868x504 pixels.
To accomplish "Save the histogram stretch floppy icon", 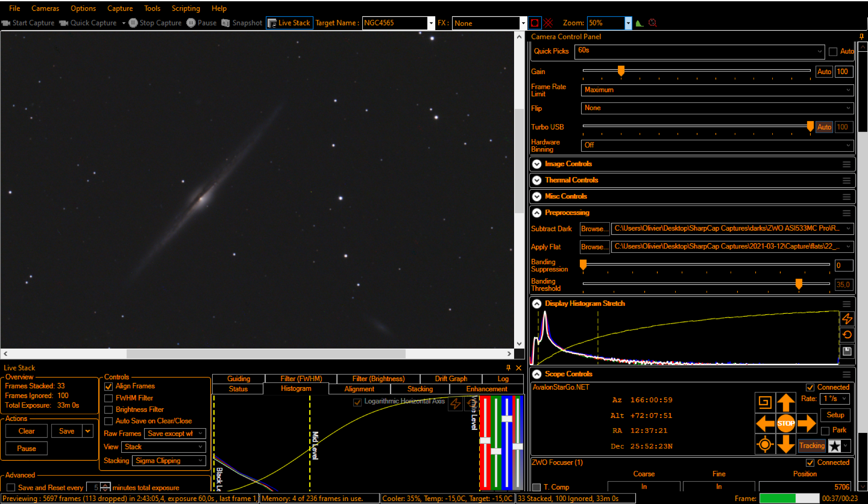I will tap(847, 351).
